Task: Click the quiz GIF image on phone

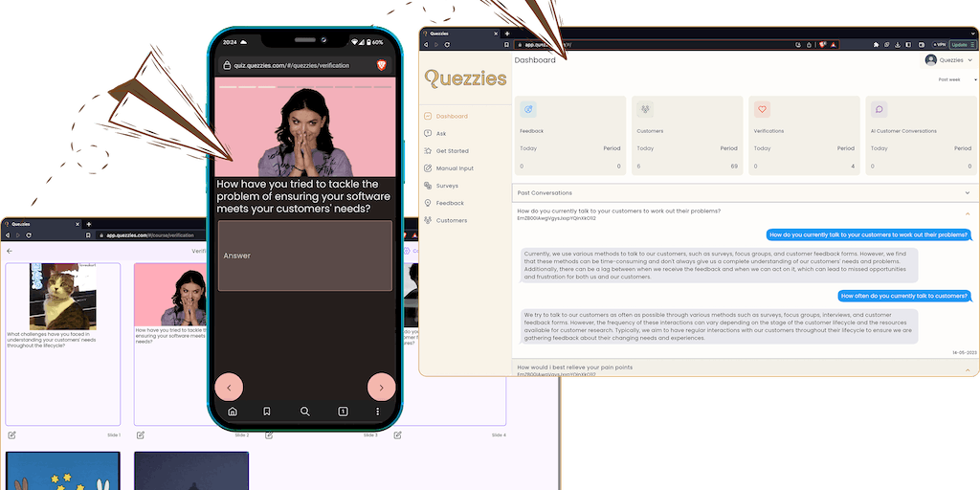Action: tap(305, 127)
